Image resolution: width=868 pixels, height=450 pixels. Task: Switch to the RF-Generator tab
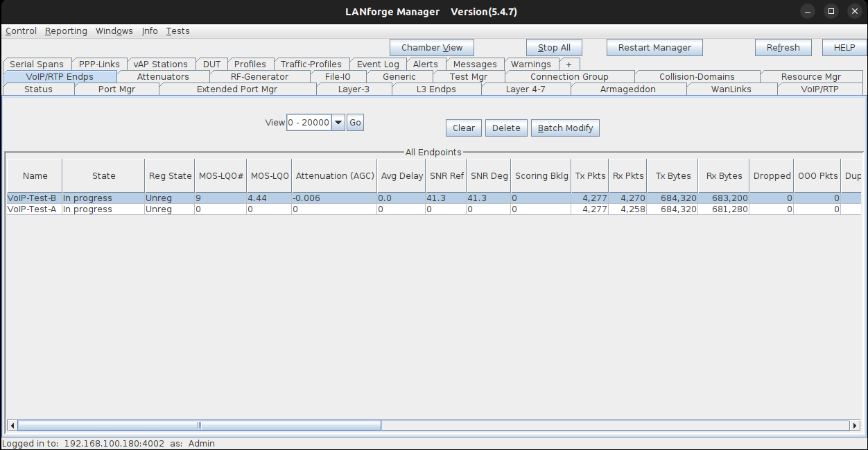coord(259,76)
